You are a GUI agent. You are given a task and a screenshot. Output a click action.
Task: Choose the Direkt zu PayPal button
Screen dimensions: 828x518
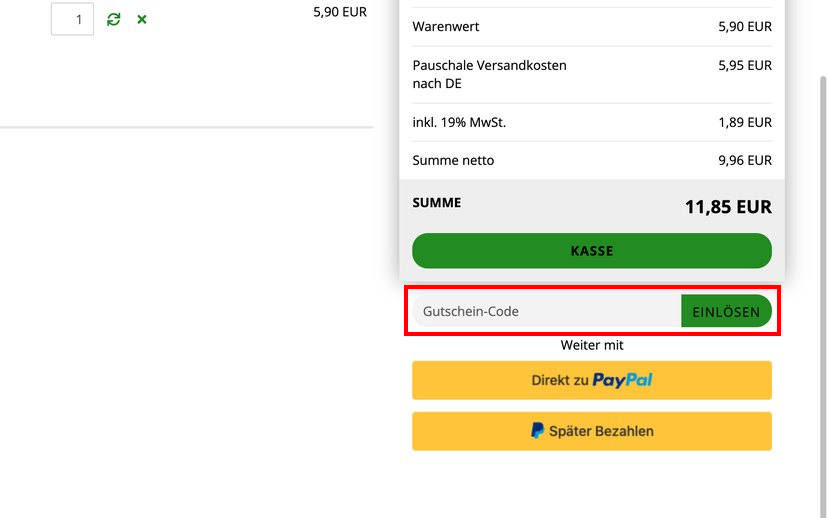coord(592,380)
